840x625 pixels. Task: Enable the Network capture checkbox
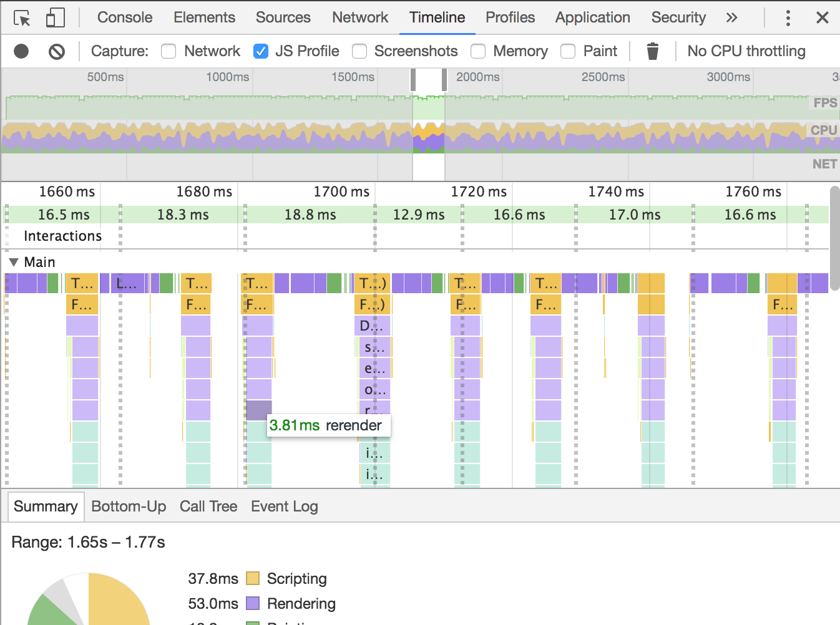(x=168, y=51)
